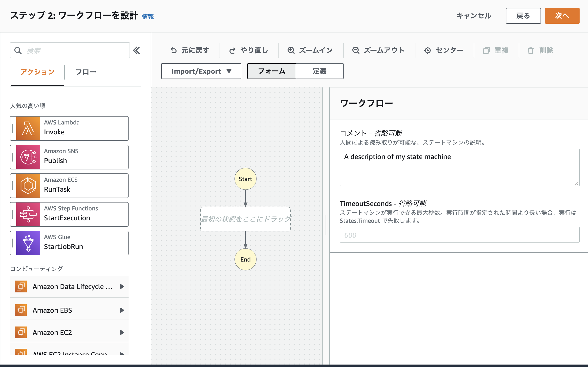Viewport: 588px width, 367px height.
Task: Switch to definition (定義) view
Action: pos(319,71)
